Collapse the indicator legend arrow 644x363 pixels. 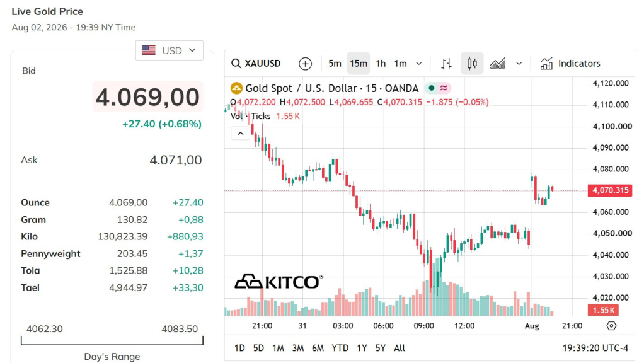(x=240, y=134)
